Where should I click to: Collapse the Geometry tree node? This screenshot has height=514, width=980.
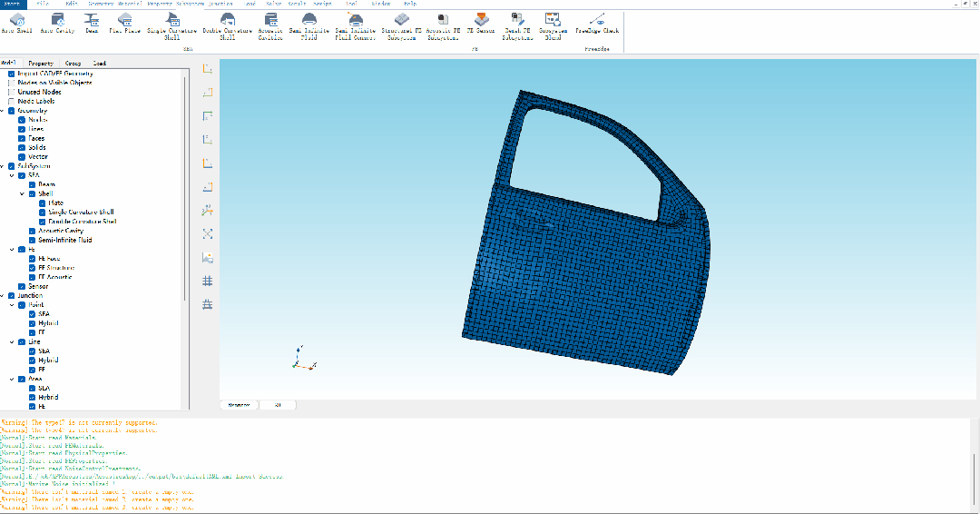(x=3, y=111)
